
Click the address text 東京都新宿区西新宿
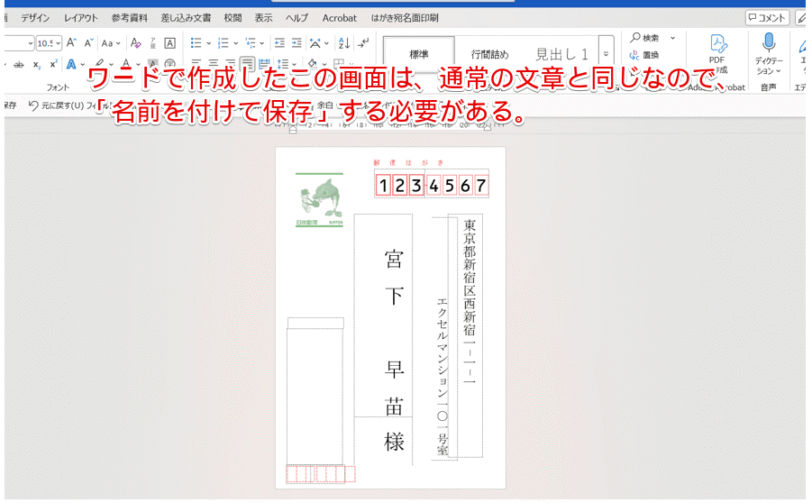pyautogui.click(x=469, y=276)
